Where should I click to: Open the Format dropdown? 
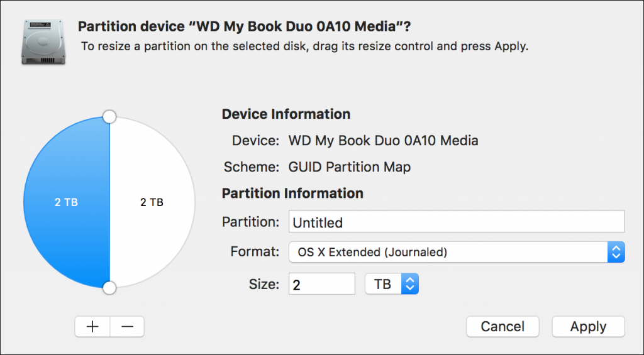pyautogui.click(x=457, y=252)
